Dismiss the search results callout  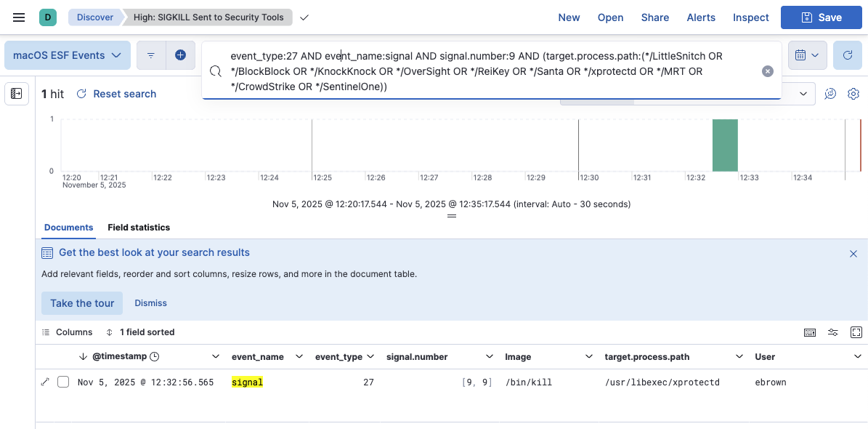click(x=853, y=254)
